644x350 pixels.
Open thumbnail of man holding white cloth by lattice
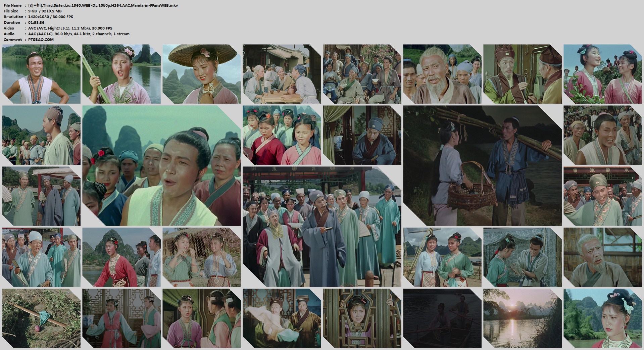point(282,318)
